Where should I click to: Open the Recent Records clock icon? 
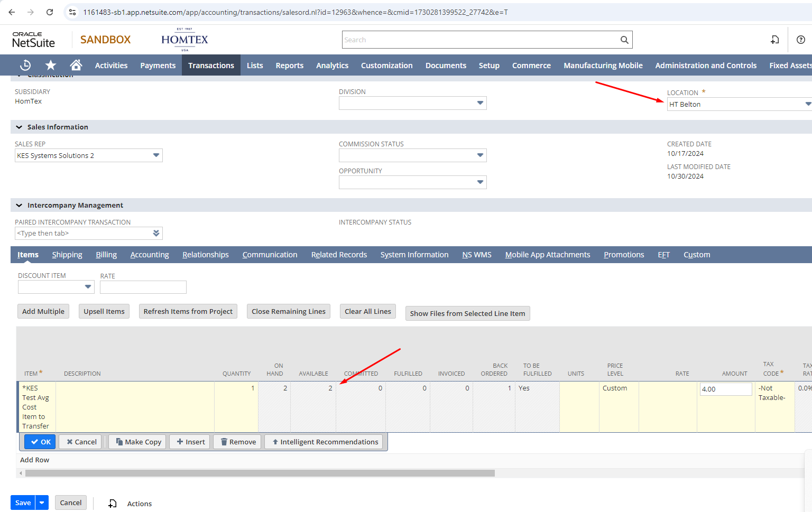[25, 65]
